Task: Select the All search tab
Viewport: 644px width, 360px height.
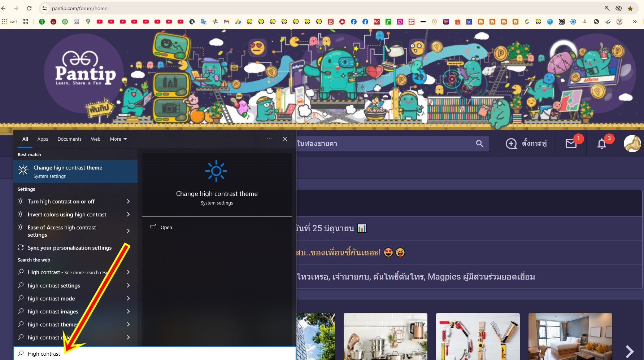Action: pyautogui.click(x=25, y=139)
